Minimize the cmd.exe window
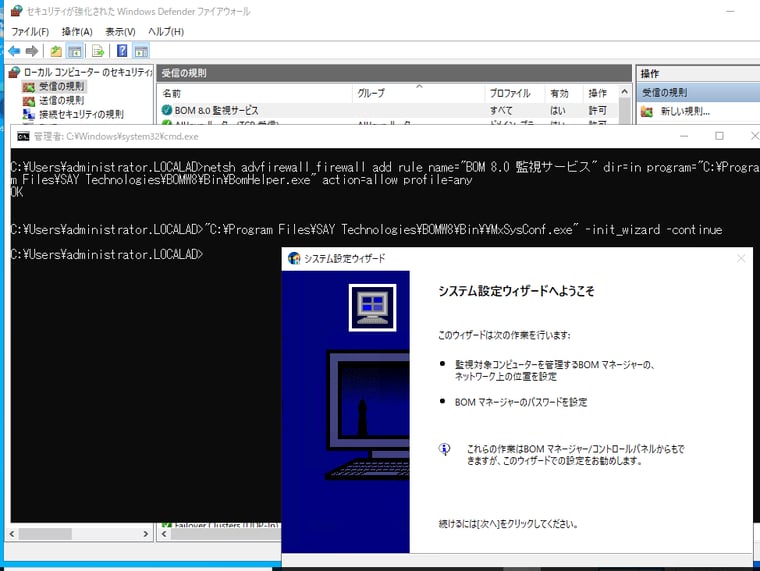 [684, 136]
